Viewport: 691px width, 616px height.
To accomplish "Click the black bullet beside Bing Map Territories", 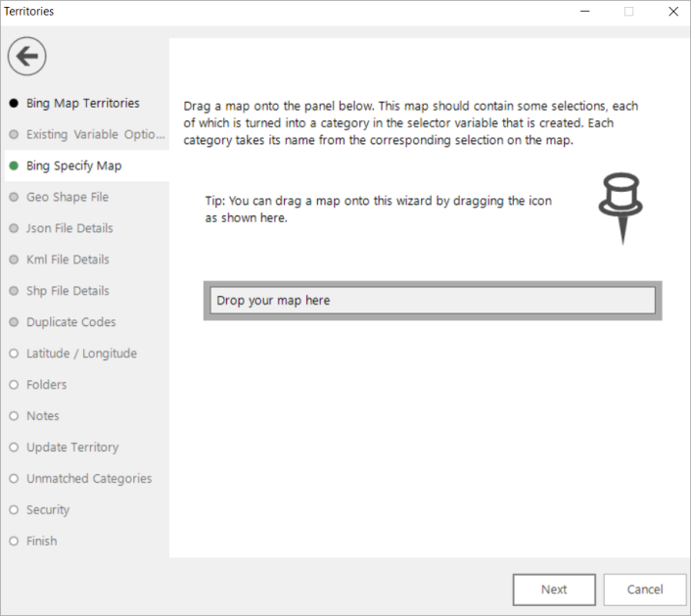I will pyautogui.click(x=14, y=103).
